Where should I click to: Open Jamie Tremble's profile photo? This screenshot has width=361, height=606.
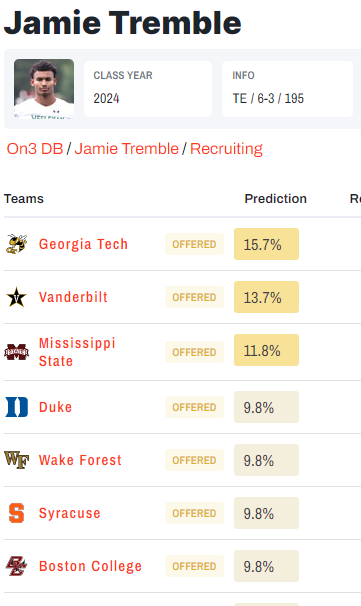click(44, 89)
